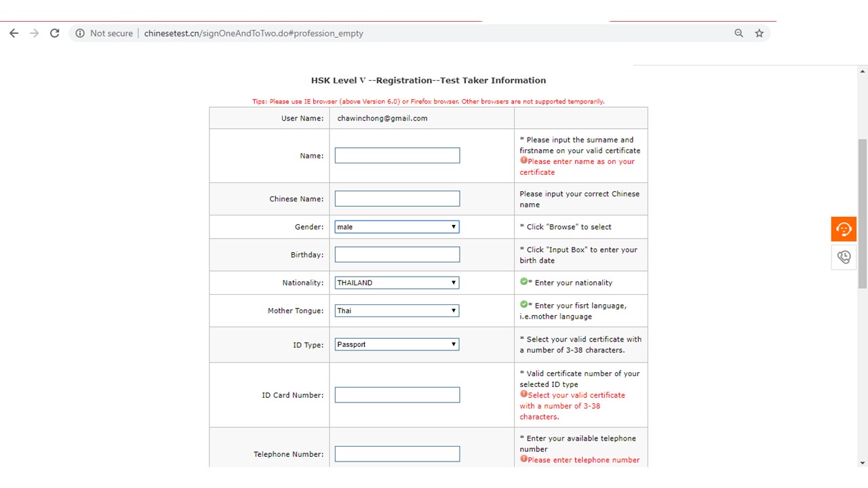Open the ID Type dropdown showing Passport
Screen dimensions: 868x488
397,344
